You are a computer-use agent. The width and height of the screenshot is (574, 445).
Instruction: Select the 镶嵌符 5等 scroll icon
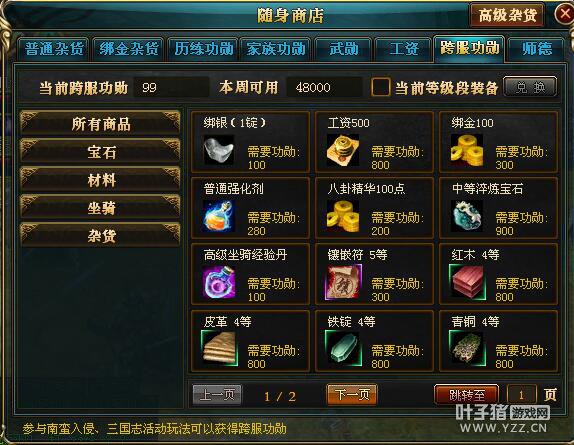[x=343, y=282]
